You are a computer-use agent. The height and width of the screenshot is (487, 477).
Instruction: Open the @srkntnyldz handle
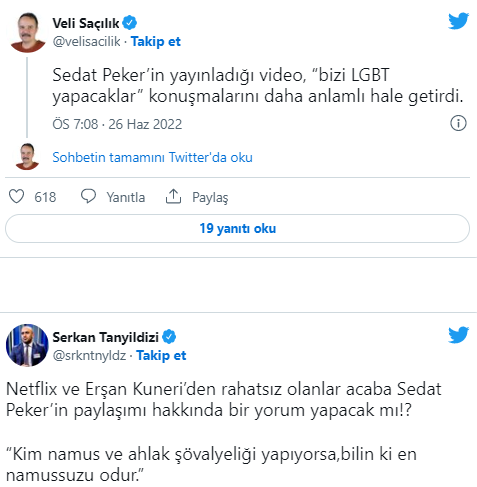tap(89, 356)
